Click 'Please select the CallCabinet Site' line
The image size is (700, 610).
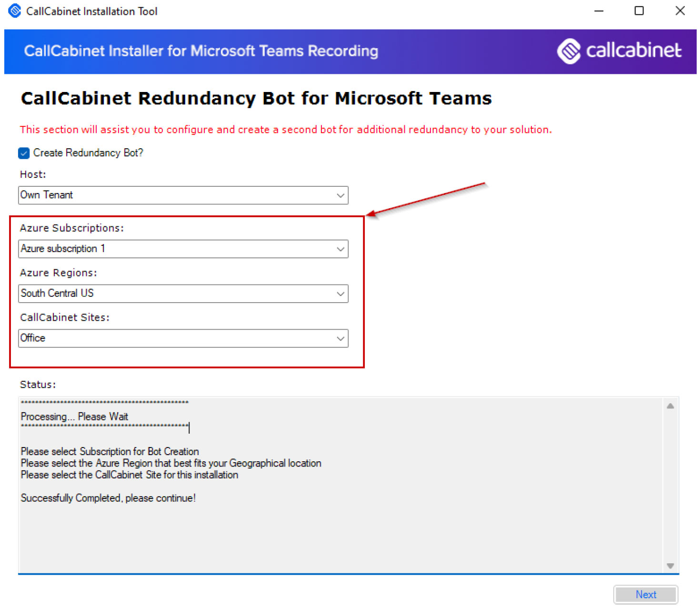tap(129, 475)
